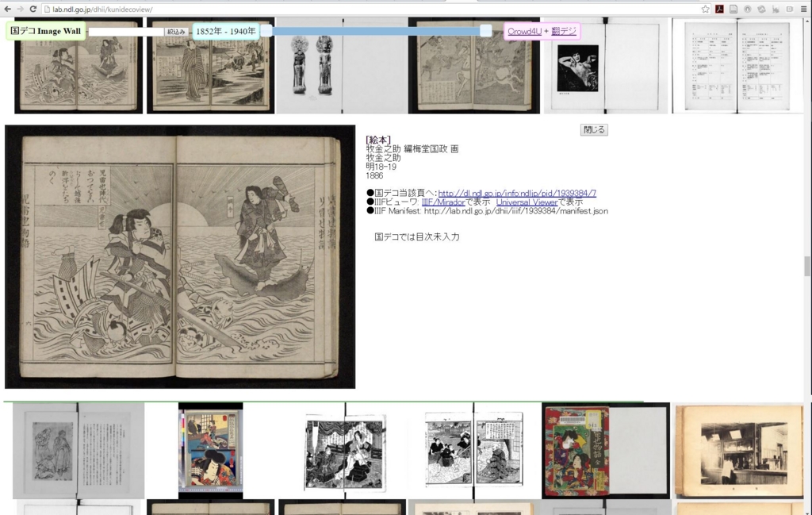The height and width of the screenshot is (515, 812).
Task: Open the 翻デジ link
Action: [x=564, y=31]
